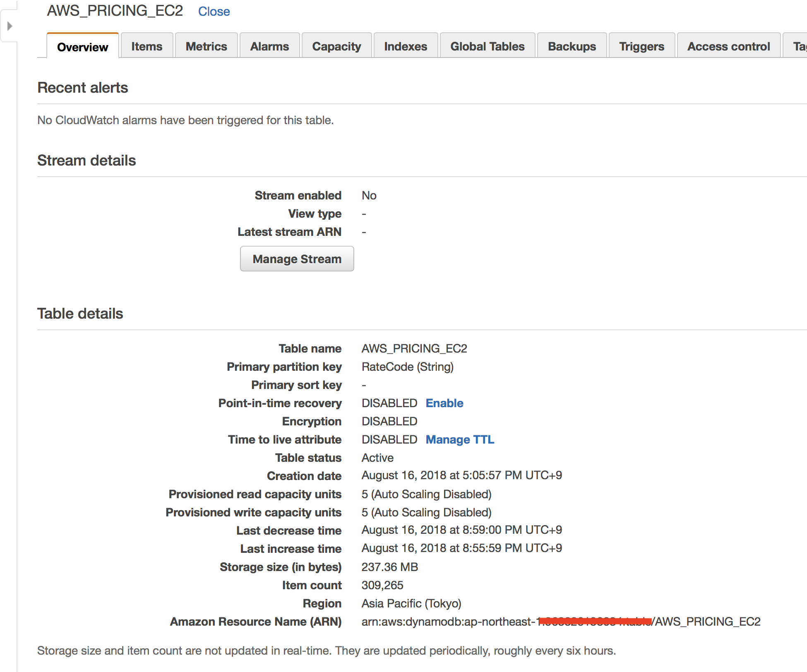The image size is (807, 672).
Task: Click the read capacity '5 (Auto Scaling Disabled)' value
Action: tap(427, 494)
